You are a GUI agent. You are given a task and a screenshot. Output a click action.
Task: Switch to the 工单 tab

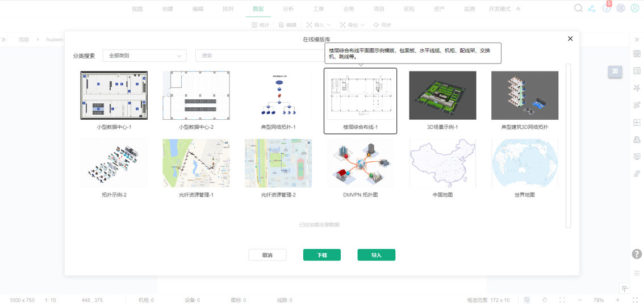pyautogui.click(x=318, y=9)
